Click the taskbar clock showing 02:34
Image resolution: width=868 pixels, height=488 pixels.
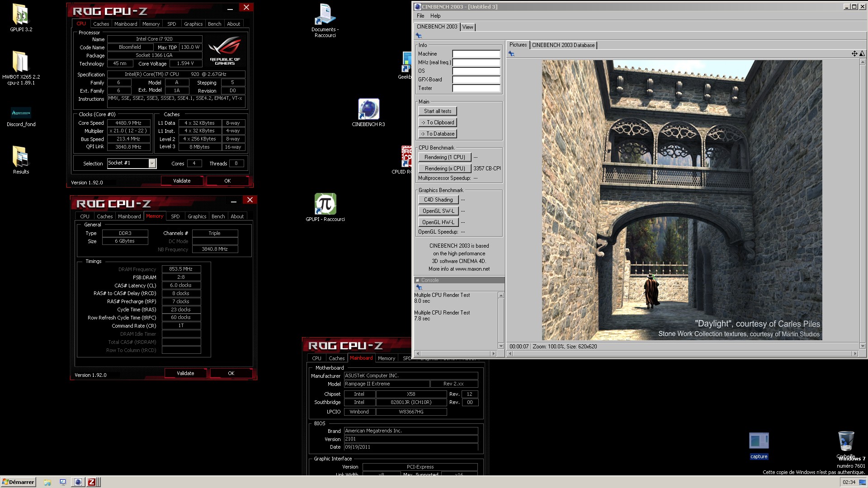[x=849, y=482]
